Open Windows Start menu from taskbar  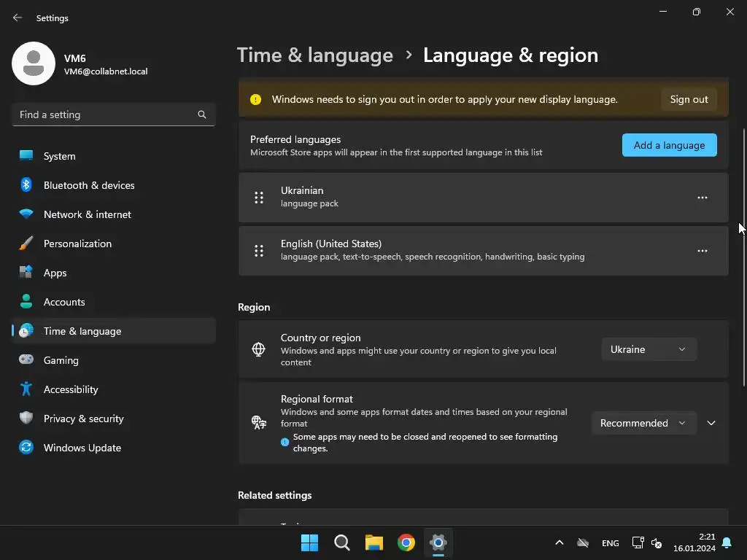pos(309,542)
